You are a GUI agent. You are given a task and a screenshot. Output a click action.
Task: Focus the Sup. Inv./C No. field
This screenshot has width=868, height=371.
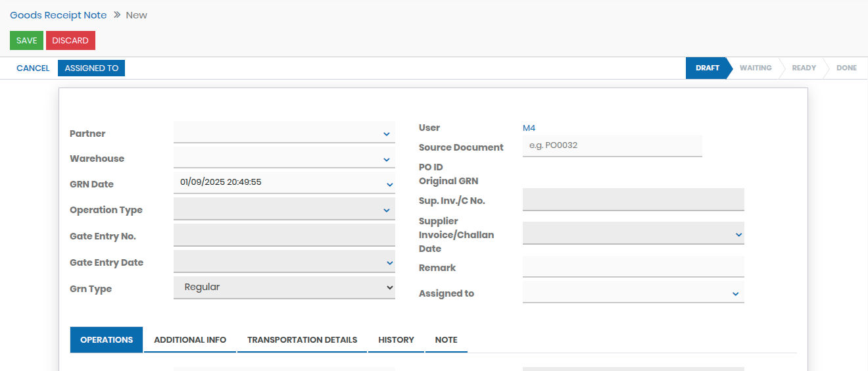coord(633,200)
